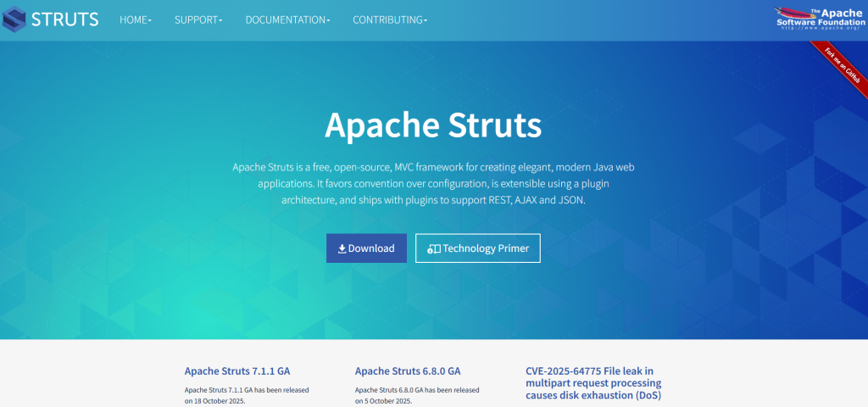Click the large Apache Struts heading
Viewport: 868px width, 407px height.
tap(433, 125)
